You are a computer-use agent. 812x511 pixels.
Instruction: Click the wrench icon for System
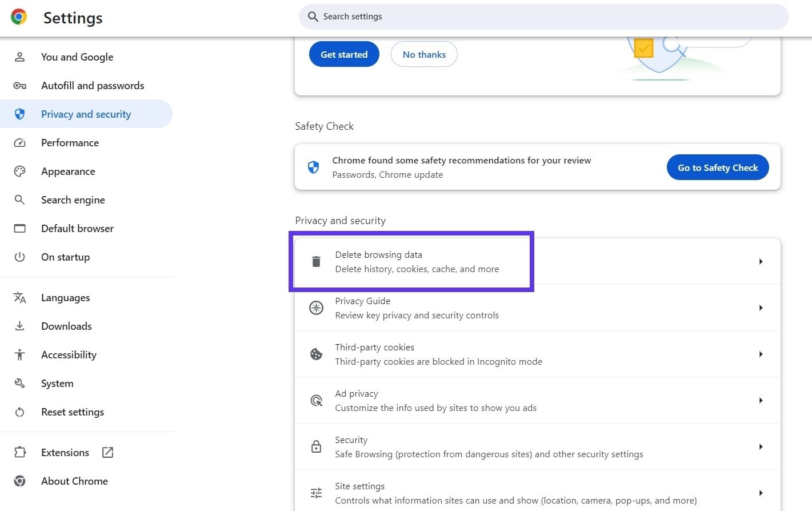click(x=19, y=383)
